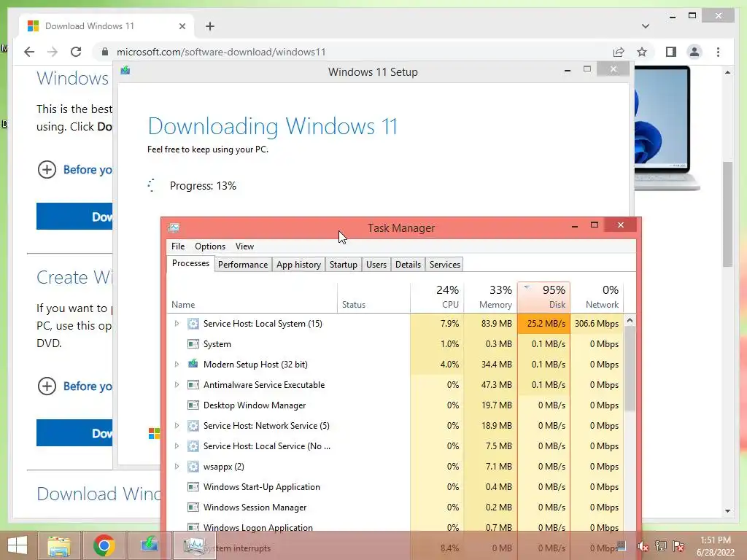Switch to the Services tab

445,264
